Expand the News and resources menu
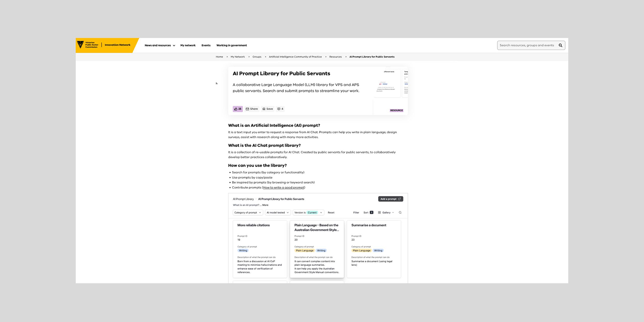 click(160, 45)
